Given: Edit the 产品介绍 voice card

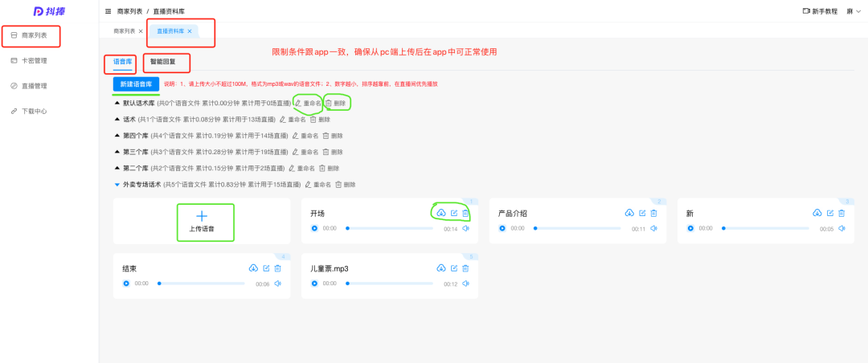Looking at the screenshot, I should coord(643,213).
